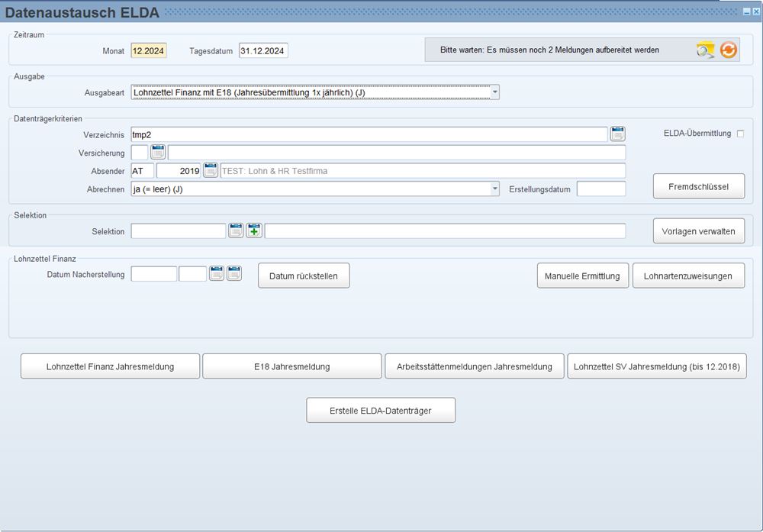Focus the Versicherung code field

coord(139,153)
